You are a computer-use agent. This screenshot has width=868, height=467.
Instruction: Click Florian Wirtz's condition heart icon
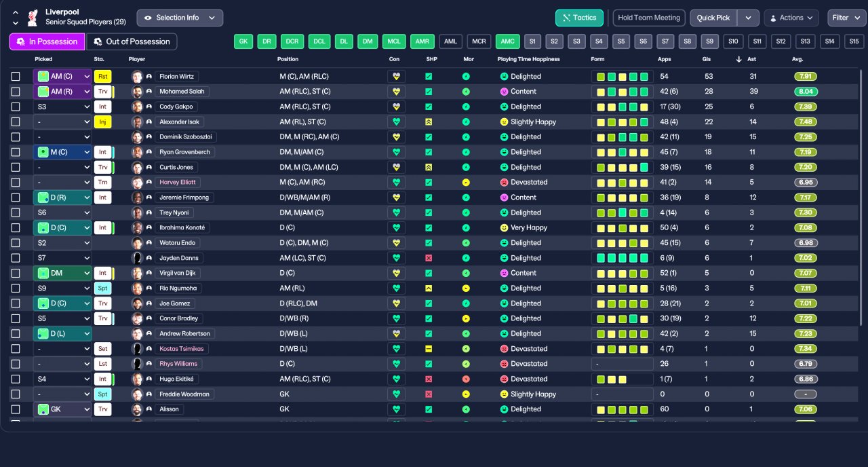tap(396, 76)
